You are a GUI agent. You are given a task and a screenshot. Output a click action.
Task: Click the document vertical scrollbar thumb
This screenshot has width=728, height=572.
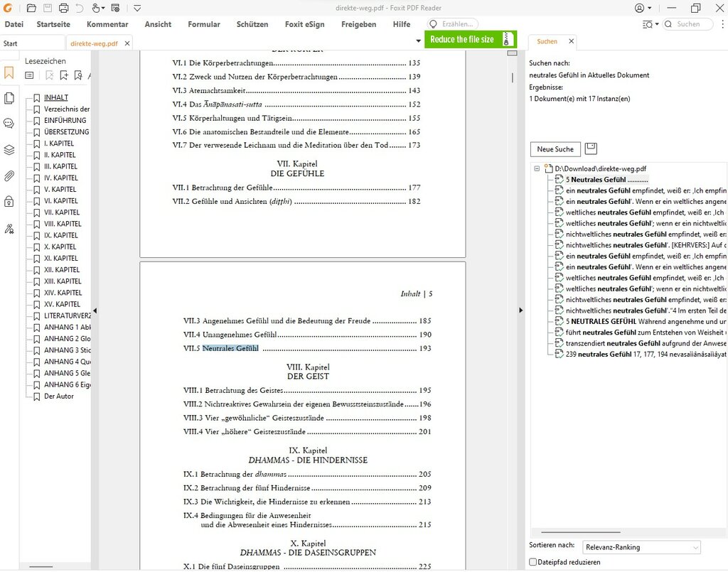click(512, 77)
